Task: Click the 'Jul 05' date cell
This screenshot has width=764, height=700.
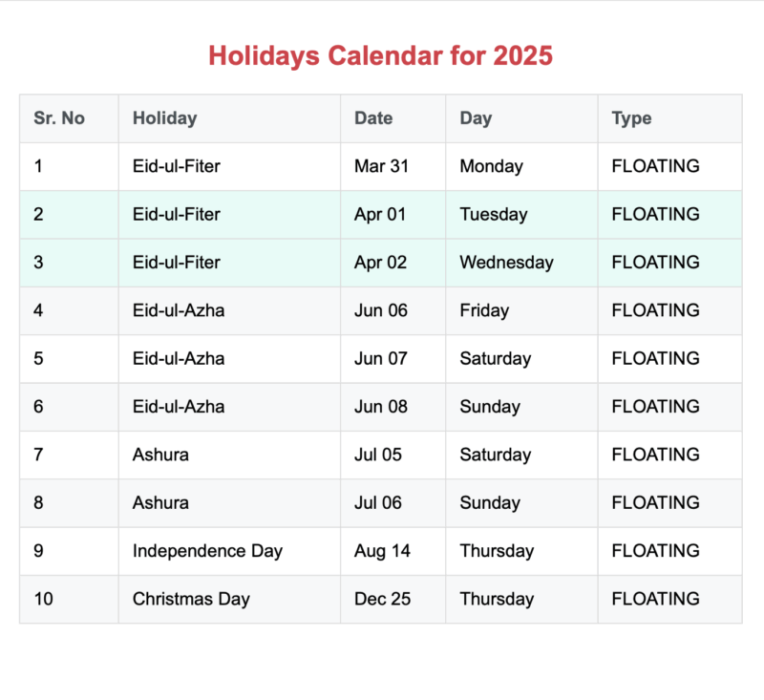Action: pos(378,455)
